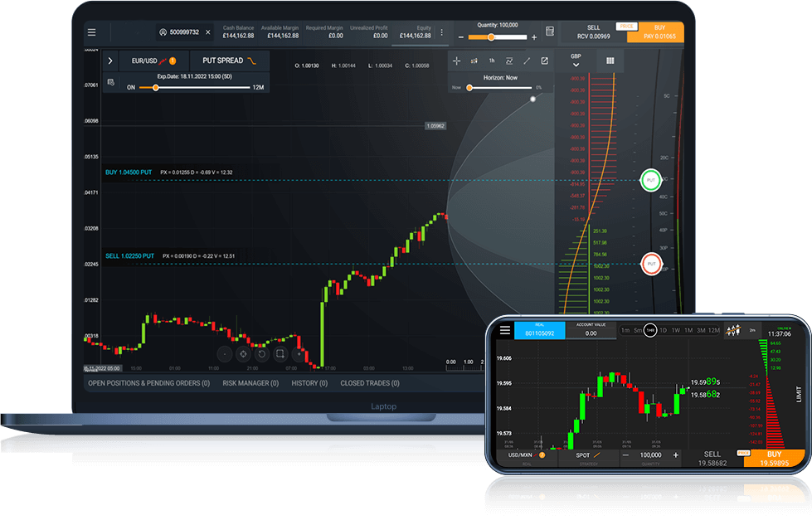Screen dimensions: 812x520
Task: Click the BUY 1.04500 PUT label
Action: (x=129, y=173)
